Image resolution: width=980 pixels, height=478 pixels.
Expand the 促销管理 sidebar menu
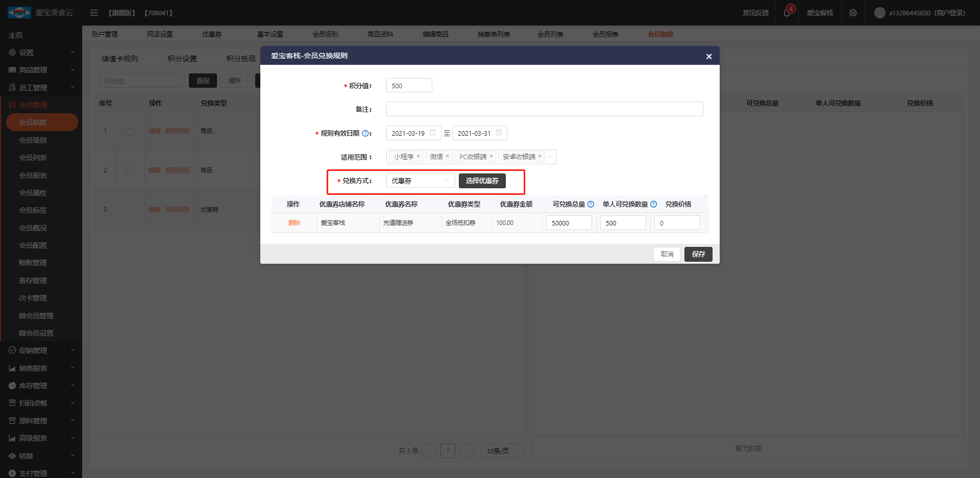pyautogui.click(x=41, y=350)
